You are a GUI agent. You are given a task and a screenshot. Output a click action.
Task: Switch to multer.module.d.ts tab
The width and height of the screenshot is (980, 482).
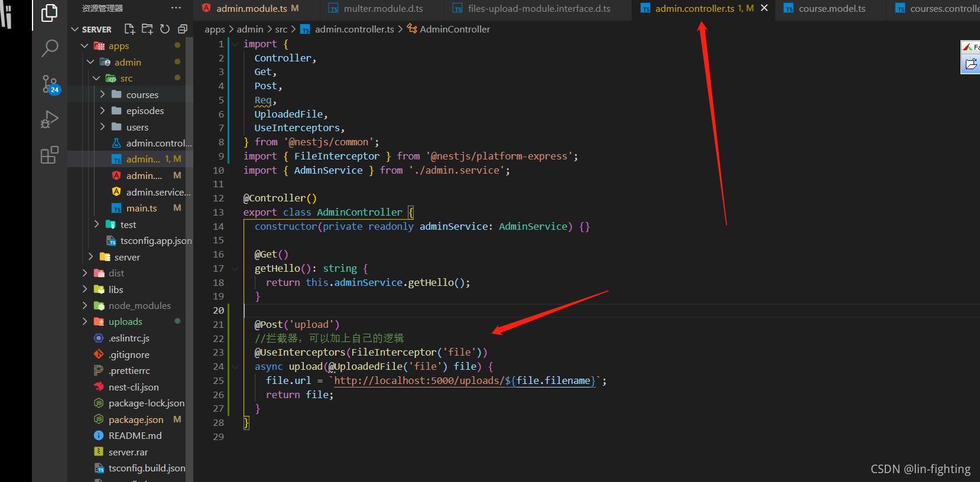pos(383,8)
